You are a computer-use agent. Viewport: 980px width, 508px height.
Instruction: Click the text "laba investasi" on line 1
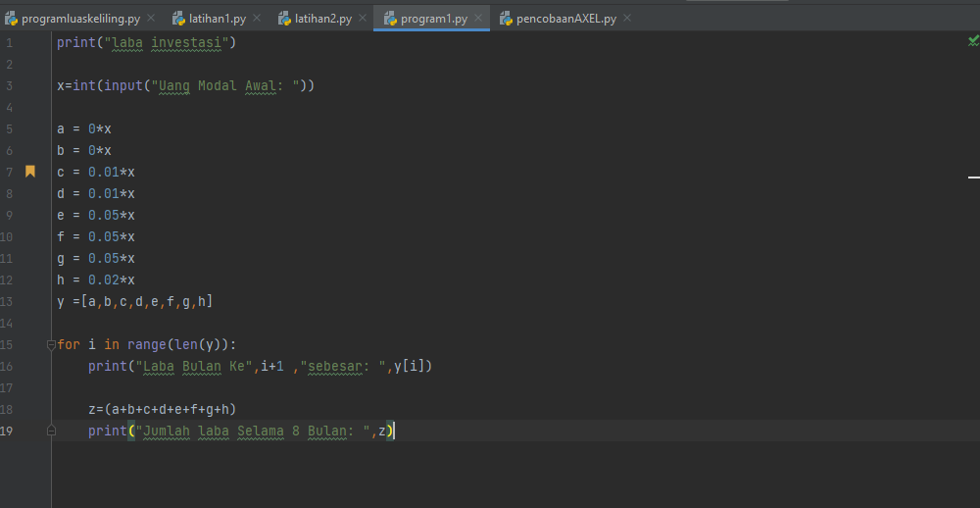tap(167, 42)
